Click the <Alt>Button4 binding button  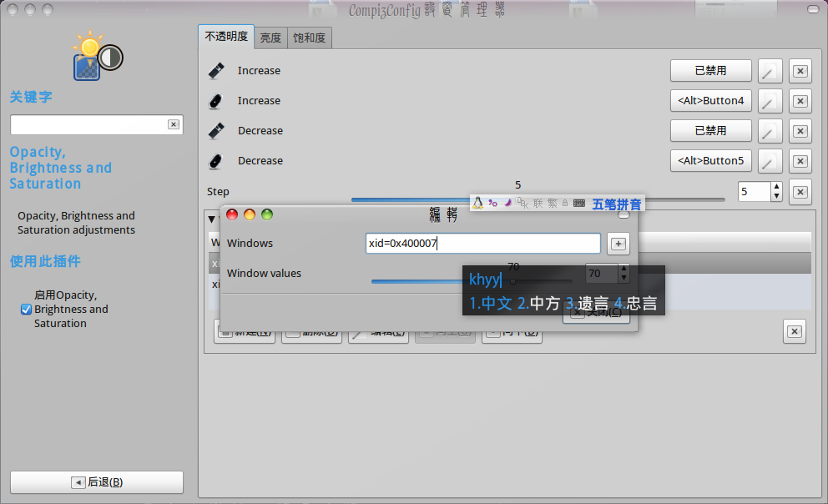click(x=711, y=101)
